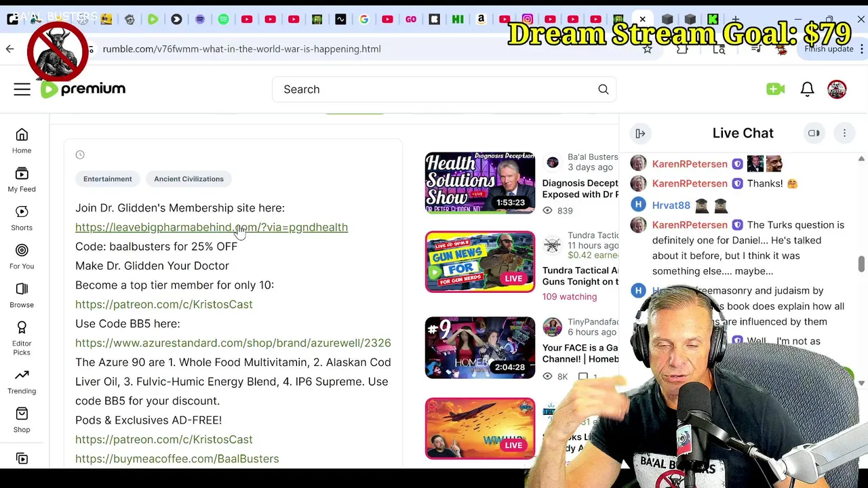Click the clock icon above tags

(x=80, y=155)
